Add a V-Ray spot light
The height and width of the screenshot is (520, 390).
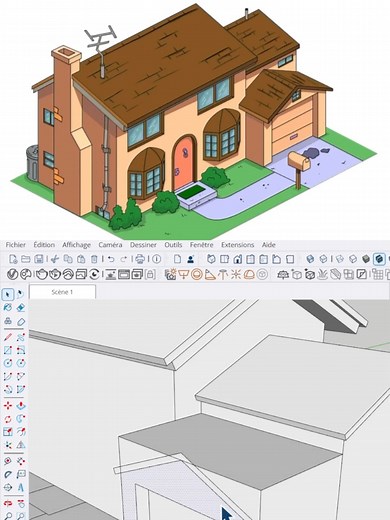[210, 274]
